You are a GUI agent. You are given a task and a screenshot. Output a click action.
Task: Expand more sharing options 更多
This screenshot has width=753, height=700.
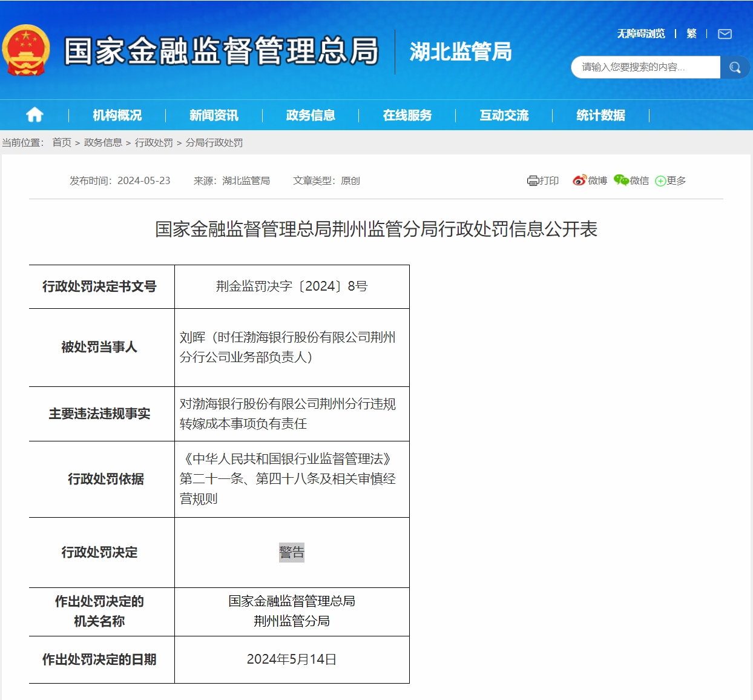tap(671, 180)
